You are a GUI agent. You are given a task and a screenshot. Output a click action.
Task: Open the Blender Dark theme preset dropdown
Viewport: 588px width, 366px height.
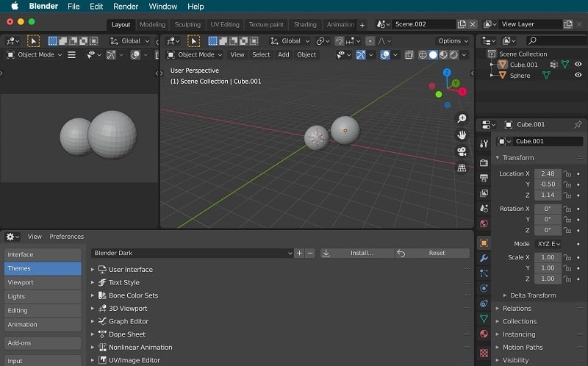click(193, 253)
